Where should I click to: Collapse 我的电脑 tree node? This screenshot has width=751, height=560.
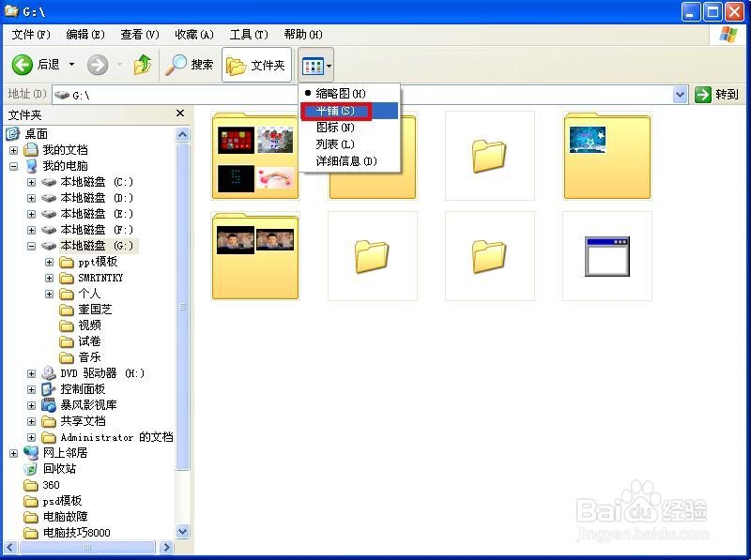13,167
